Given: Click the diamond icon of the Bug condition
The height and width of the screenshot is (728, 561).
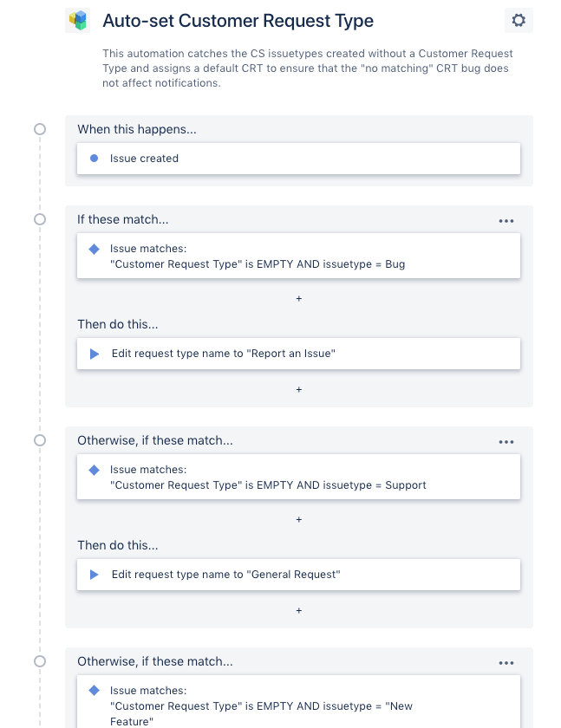Looking at the screenshot, I should coord(95,249).
